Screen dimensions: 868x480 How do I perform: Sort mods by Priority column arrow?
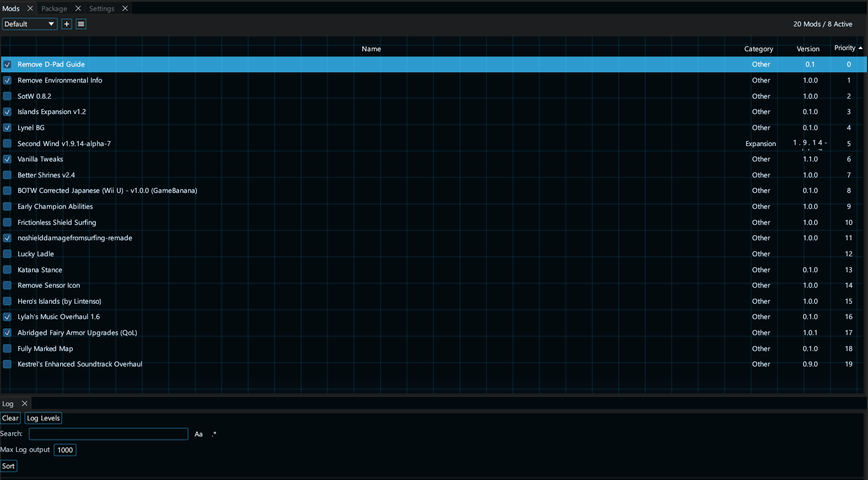tap(860, 48)
